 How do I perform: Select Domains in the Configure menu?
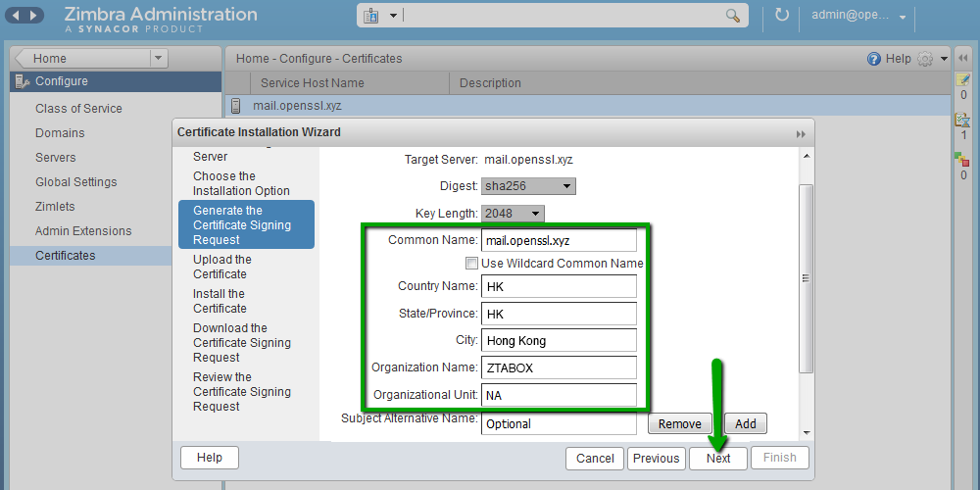click(60, 133)
